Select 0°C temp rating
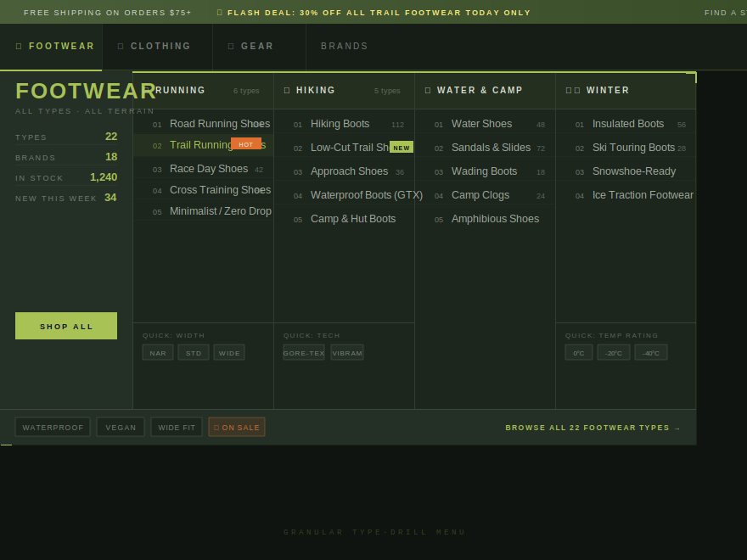 pyautogui.click(x=579, y=353)
